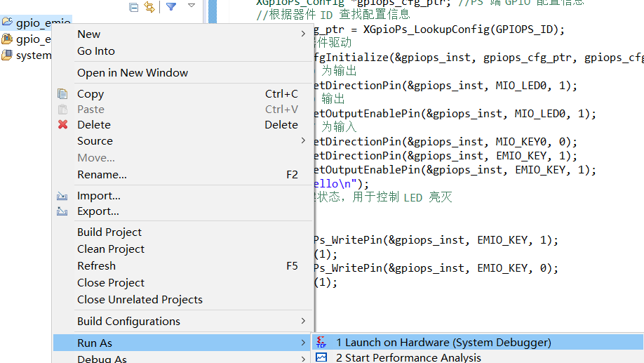The image size is (644, 363).
Task: Click the Import icon in context menu
Action: coord(62,196)
